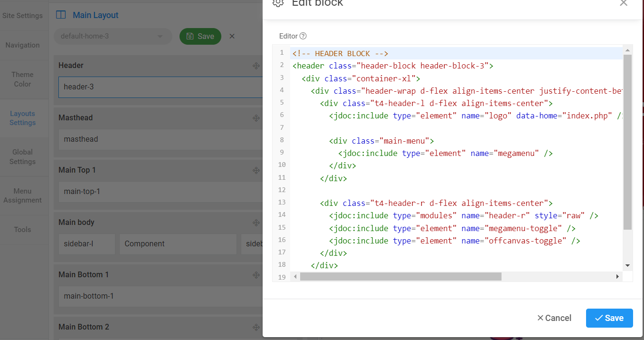Click the editor scroll down arrow
Screen dimensions: 644x340
[x=627, y=265]
